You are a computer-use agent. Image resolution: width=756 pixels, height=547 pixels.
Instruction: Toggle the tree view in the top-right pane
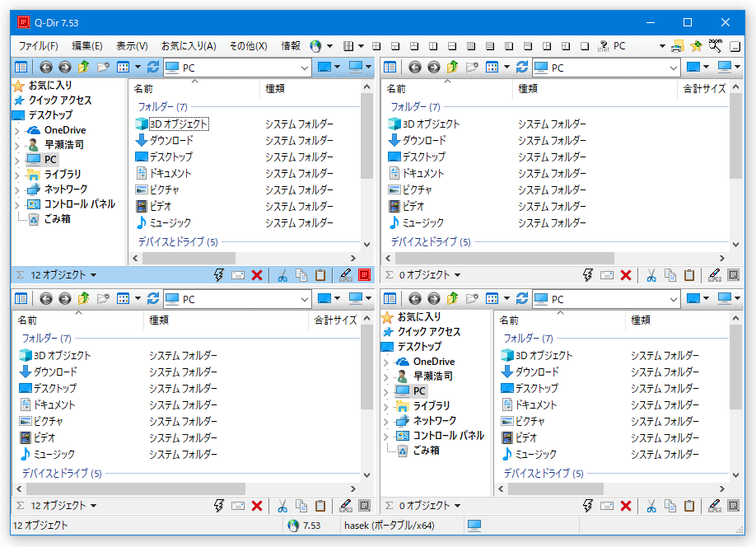(x=390, y=67)
